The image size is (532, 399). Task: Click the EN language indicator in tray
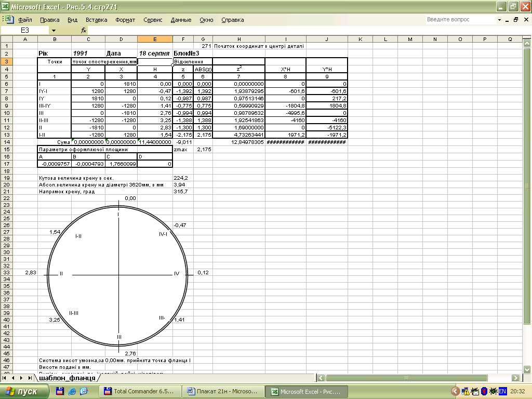(502, 391)
